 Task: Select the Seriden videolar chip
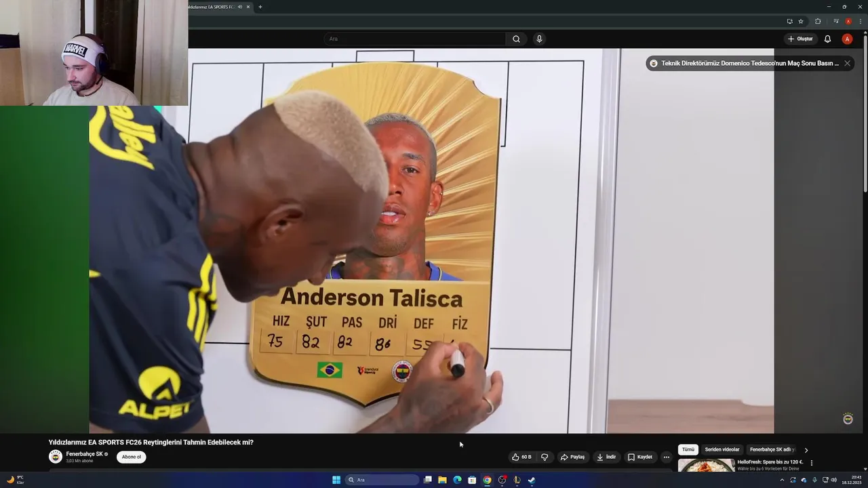[x=722, y=449]
